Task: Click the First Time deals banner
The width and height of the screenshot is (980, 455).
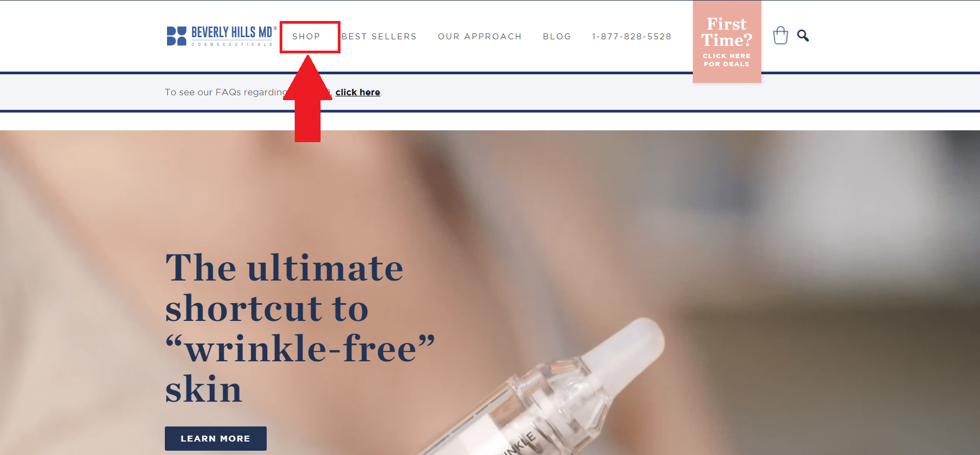Action: tap(727, 42)
